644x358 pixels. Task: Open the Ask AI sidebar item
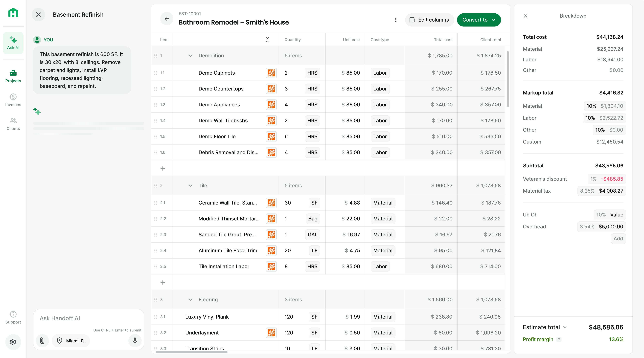tap(13, 43)
